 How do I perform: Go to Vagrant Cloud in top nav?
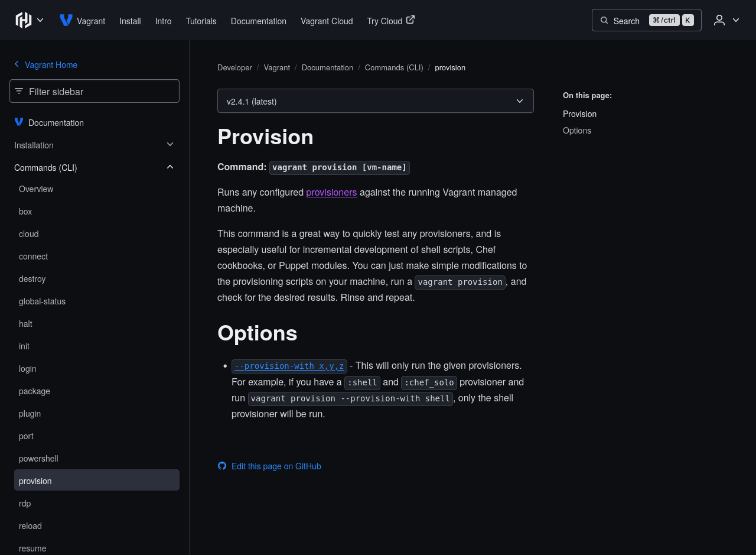click(327, 21)
